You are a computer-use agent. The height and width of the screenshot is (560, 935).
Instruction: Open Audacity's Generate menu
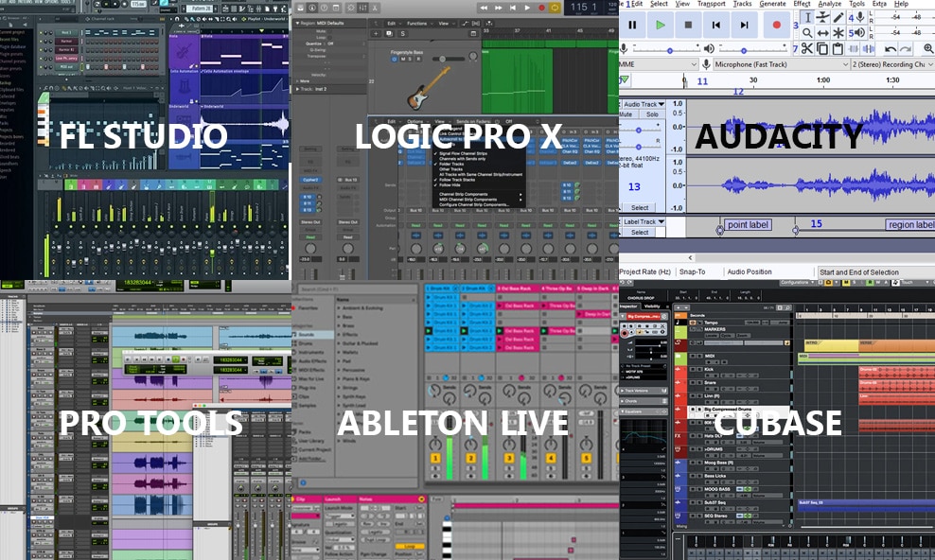[773, 4]
